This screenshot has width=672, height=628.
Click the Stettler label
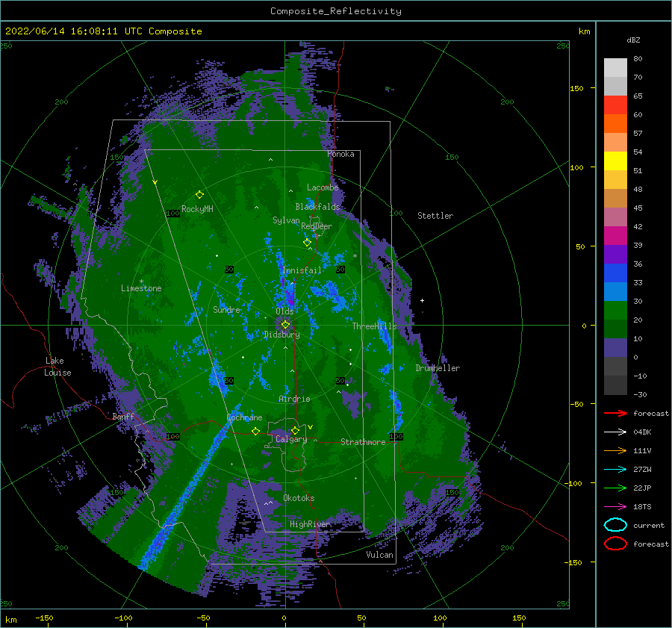[435, 216]
